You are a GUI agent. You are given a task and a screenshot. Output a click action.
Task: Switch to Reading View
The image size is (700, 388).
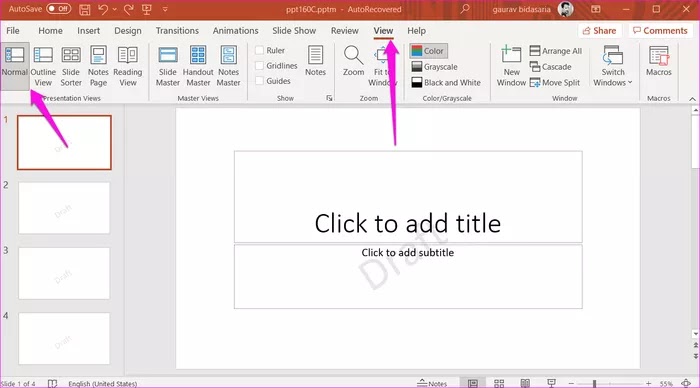click(128, 66)
